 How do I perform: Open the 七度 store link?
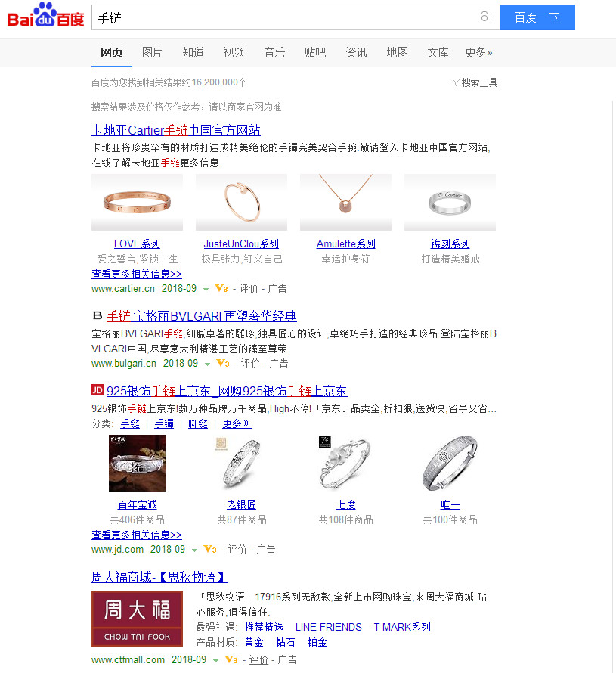tap(345, 505)
